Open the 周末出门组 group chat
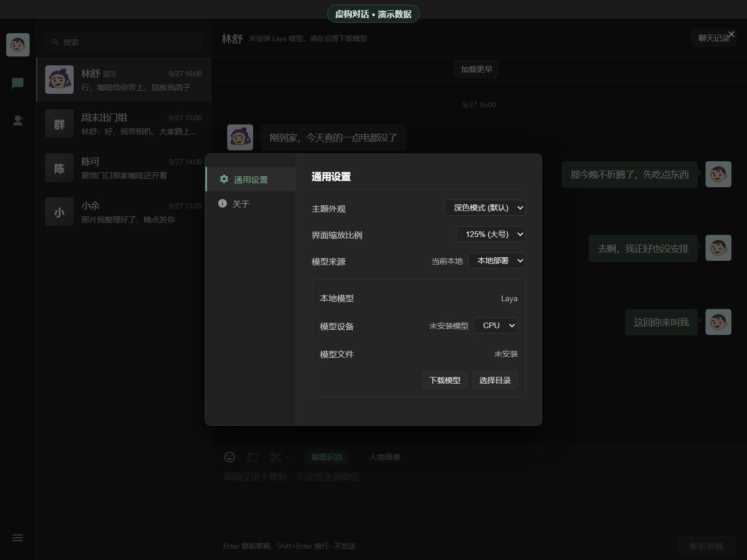Image resolution: width=747 pixels, height=560 pixels. pyautogui.click(x=123, y=124)
